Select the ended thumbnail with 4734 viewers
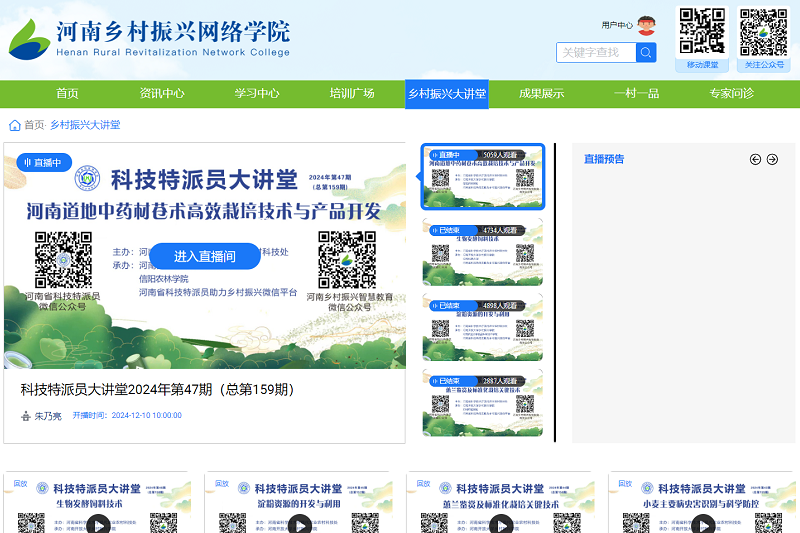800x533 pixels. pos(484,251)
